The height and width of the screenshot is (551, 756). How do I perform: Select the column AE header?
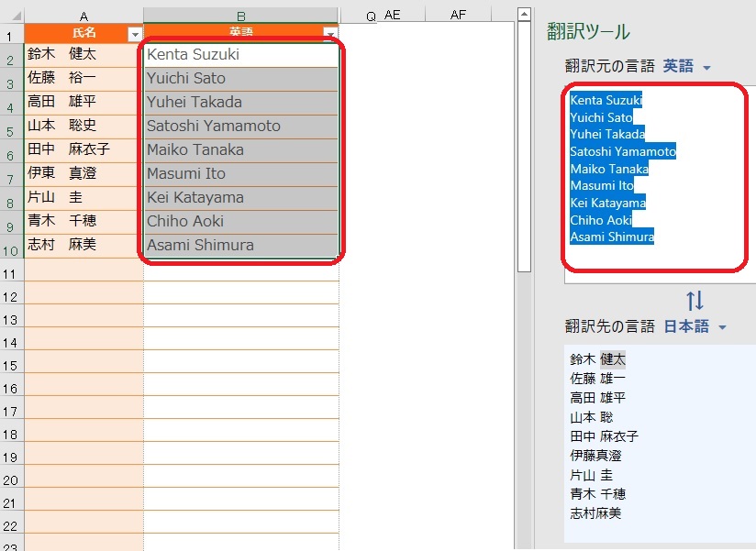pyautogui.click(x=392, y=15)
